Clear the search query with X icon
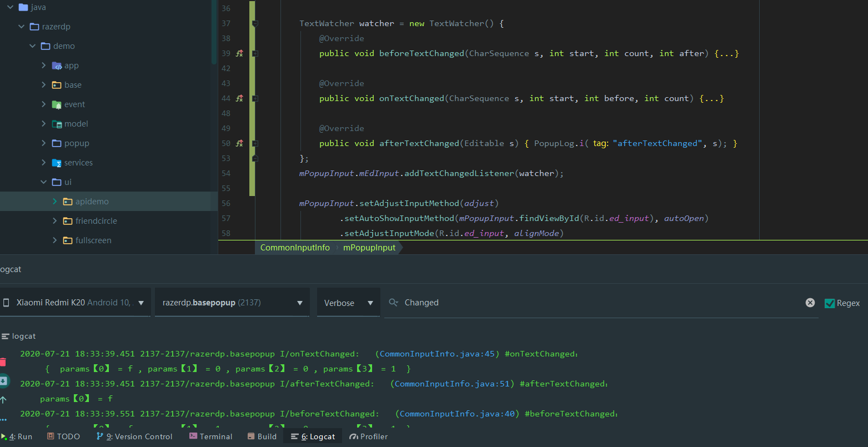This screenshot has height=447, width=868. pyautogui.click(x=810, y=303)
